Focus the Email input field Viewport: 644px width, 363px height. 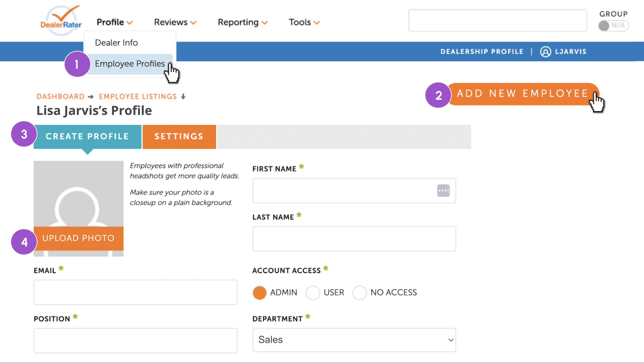[x=136, y=292]
